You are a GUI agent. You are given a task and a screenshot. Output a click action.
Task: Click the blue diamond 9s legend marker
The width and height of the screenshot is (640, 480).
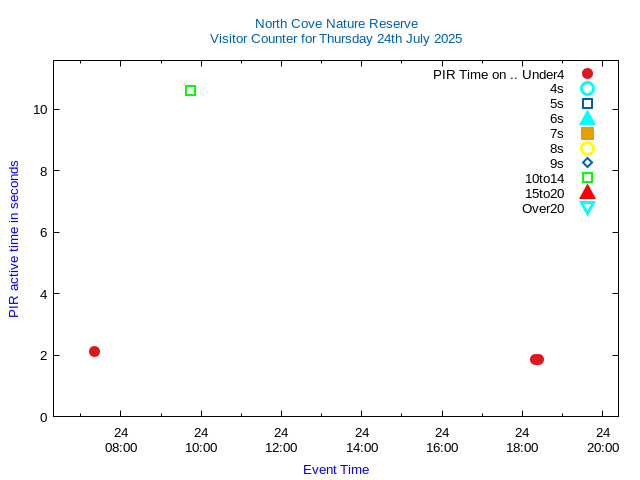point(587,163)
